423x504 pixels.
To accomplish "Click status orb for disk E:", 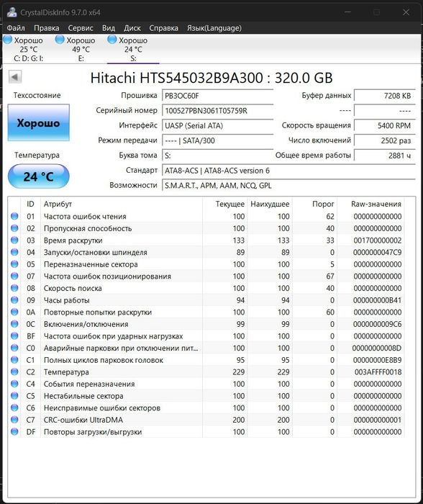I will pos(60,40).
